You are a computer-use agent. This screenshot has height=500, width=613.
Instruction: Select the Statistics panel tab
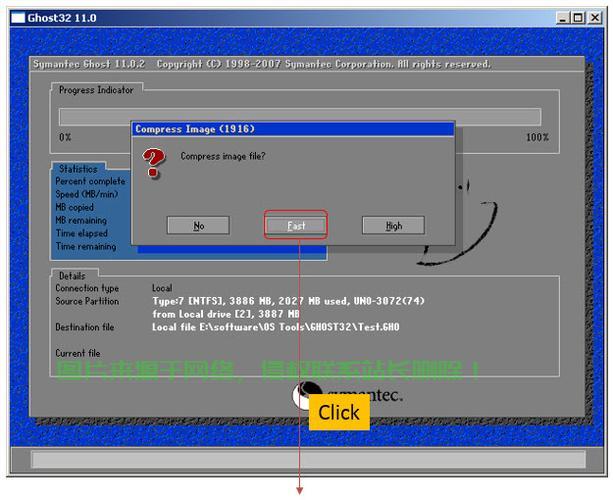point(78,169)
